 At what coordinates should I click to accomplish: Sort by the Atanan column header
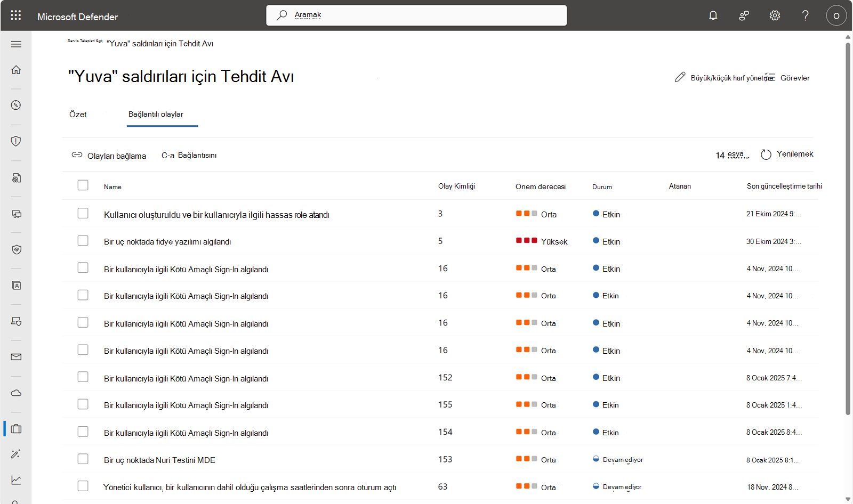(x=680, y=186)
